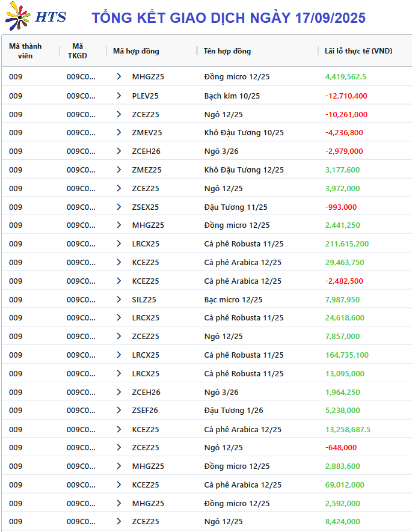412x532 pixels.
Task: Click the Mã hợp đồng column header
Action: 136,51
